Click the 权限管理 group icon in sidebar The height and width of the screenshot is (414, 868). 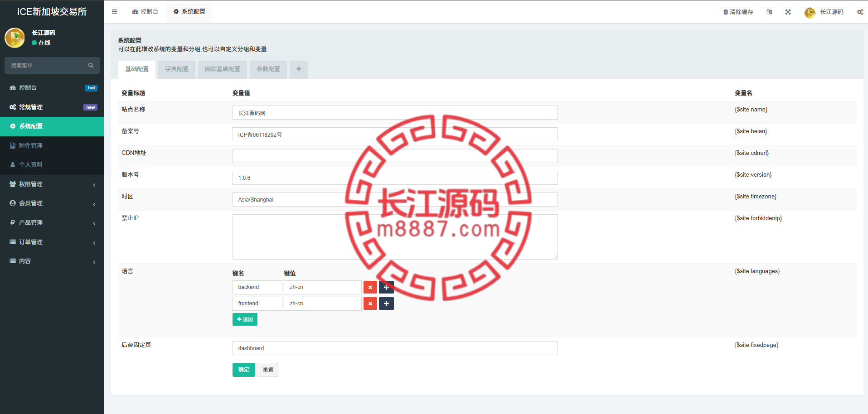(13, 184)
